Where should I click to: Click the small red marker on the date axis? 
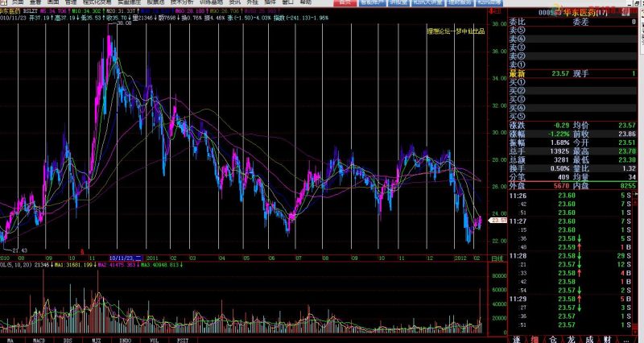[82, 251]
